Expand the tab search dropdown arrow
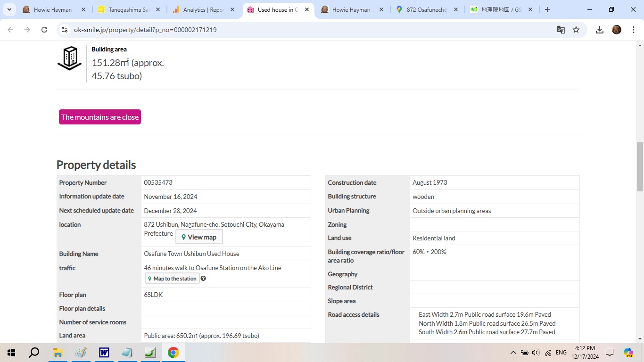The image size is (644, 362). (x=9, y=9)
